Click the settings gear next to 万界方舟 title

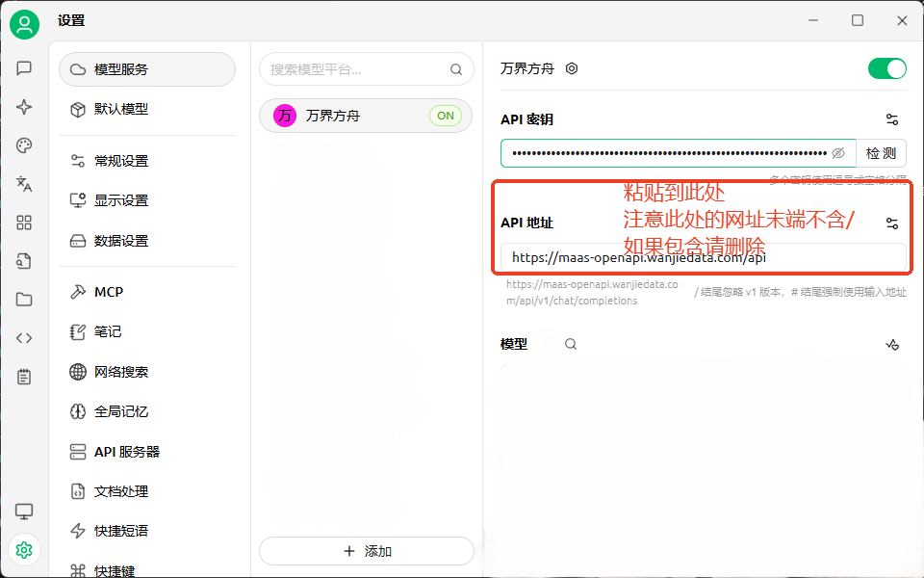[x=572, y=68]
